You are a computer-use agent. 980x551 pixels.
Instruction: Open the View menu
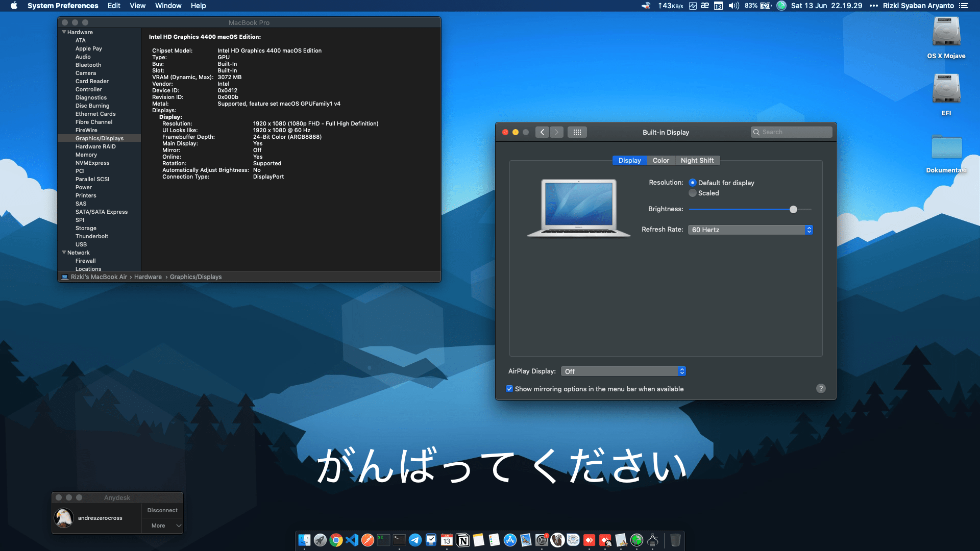(x=138, y=6)
